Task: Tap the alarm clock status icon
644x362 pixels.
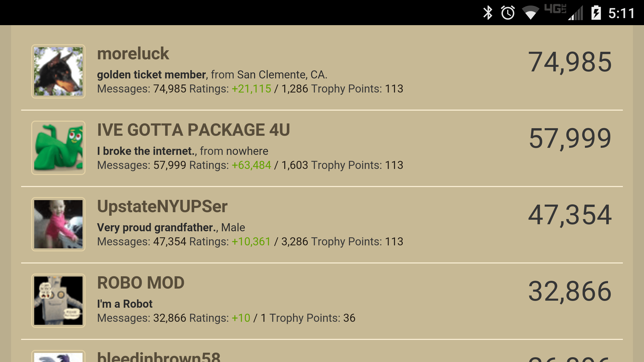Action: tap(508, 13)
